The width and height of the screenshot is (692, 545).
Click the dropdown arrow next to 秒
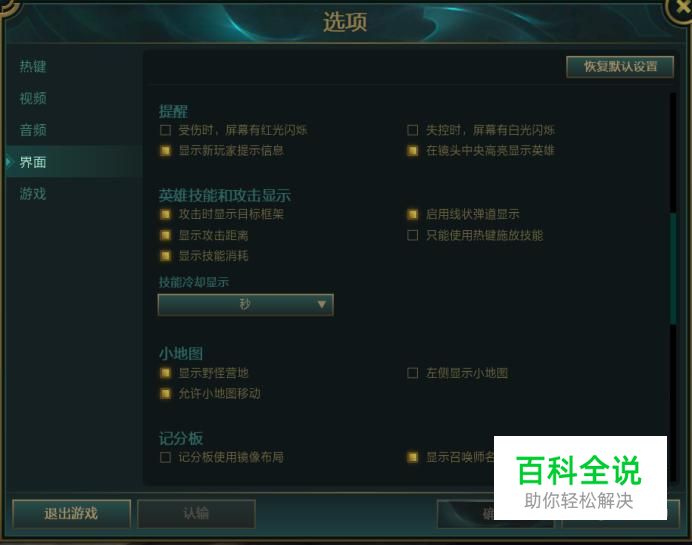tap(322, 304)
